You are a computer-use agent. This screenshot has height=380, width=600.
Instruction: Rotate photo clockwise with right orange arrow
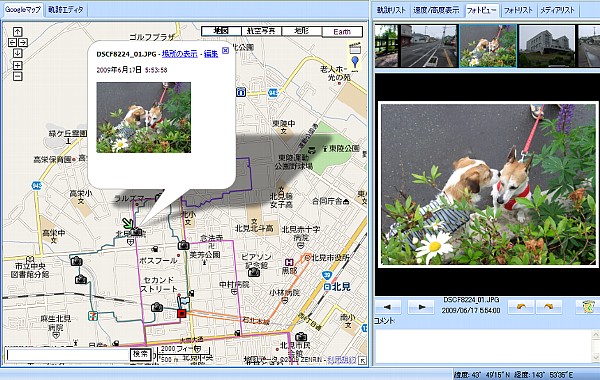point(549,307)
